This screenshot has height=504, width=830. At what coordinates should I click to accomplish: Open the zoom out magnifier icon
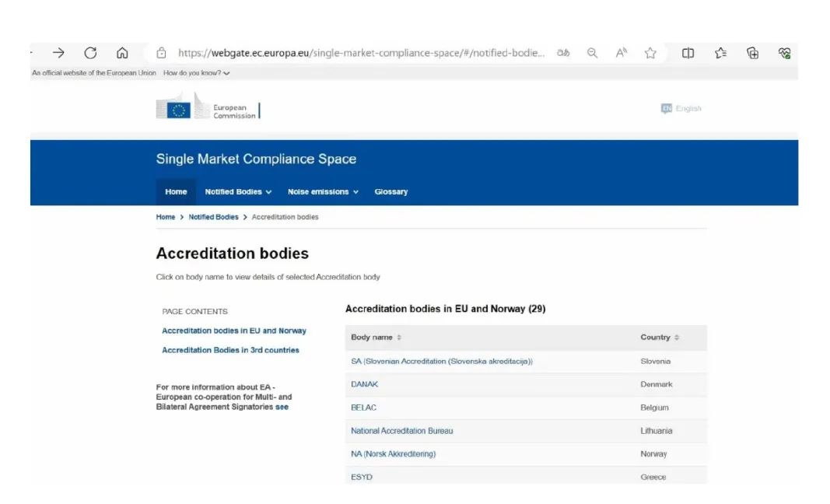593,53
